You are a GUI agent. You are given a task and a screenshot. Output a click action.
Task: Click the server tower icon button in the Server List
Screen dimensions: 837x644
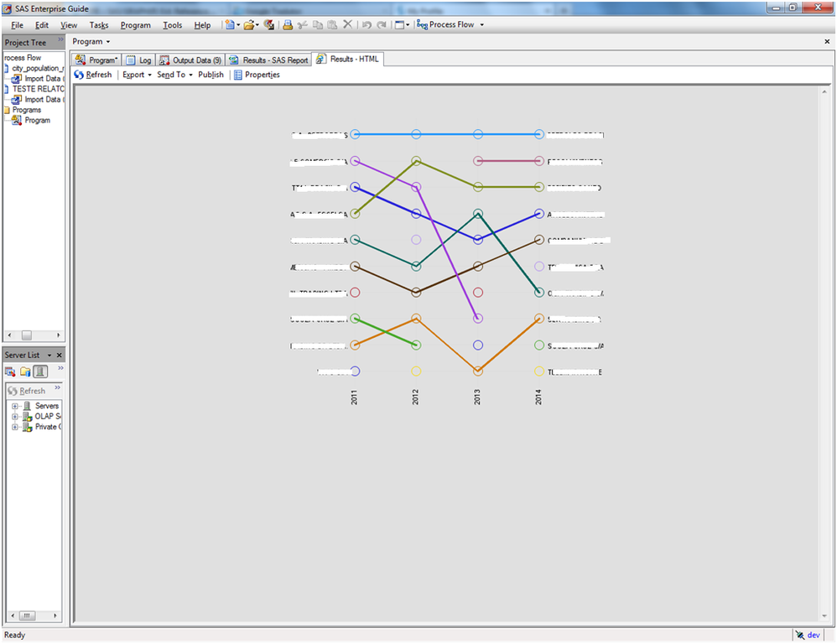click(x=40, y=371)
